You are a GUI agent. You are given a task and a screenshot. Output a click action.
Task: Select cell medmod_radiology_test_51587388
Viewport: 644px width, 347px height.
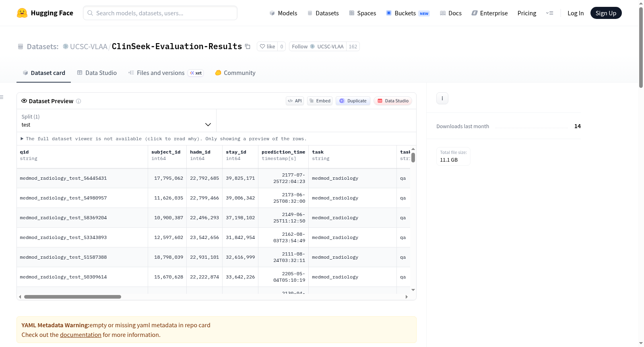[x=82, y=257]
